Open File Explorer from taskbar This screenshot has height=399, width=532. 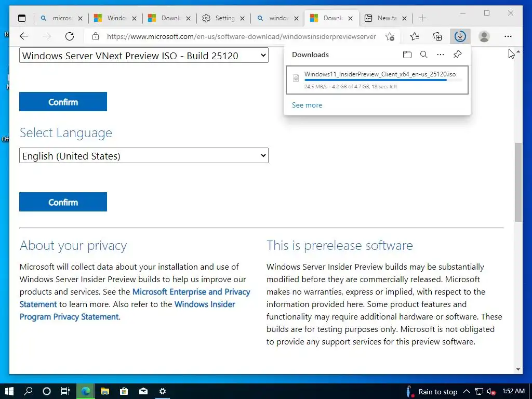coord(105,392)
